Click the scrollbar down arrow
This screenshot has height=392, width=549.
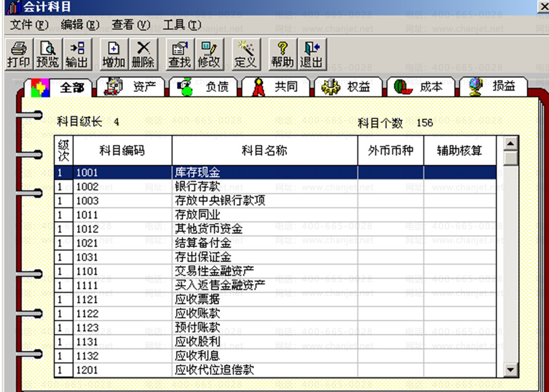[x=511, y=369]
